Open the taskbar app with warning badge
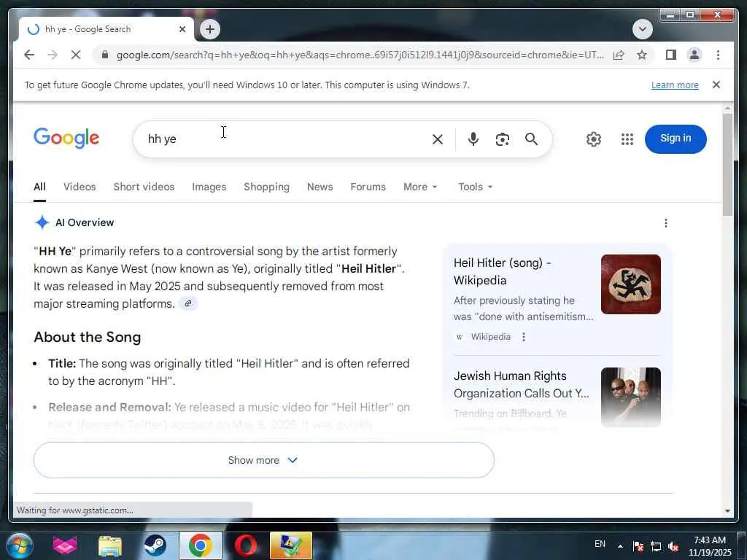The width and height of the screenshot is (747, 560). coord(290,545)
